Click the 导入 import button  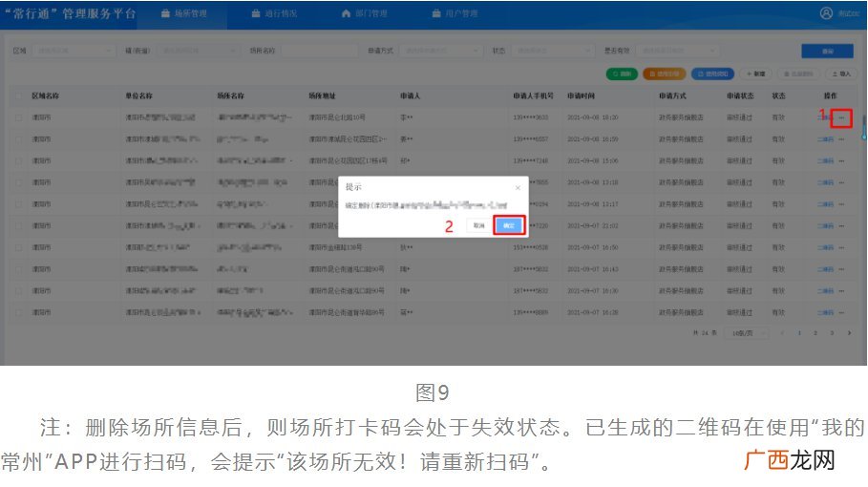click(x=841, y=74)
